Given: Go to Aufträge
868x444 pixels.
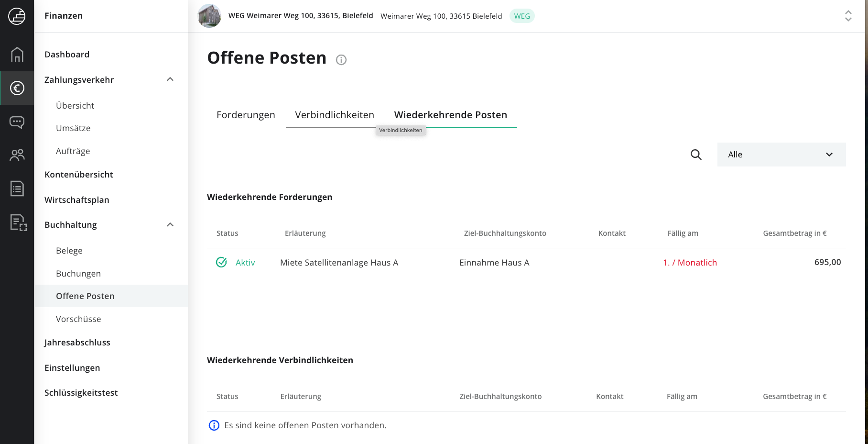Looking at the screenshot, I should click(73, 151).
